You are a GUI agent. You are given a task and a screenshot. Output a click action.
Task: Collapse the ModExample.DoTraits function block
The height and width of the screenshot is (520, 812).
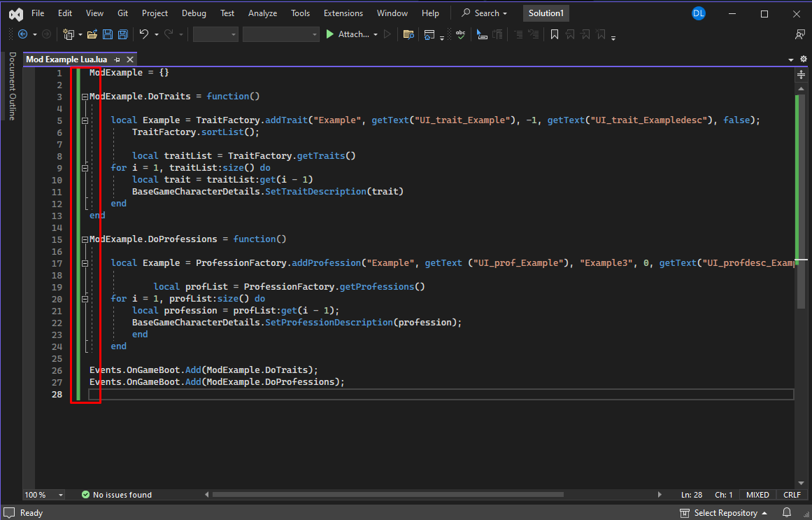[85, 97]
